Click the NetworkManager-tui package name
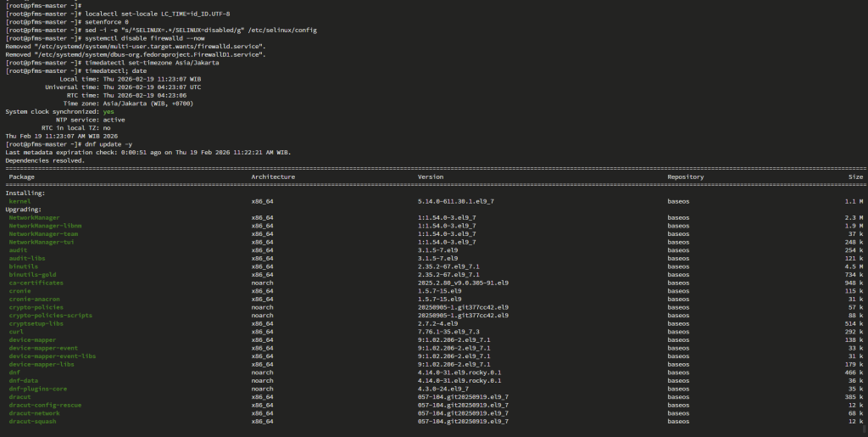 [x=42, y=242]
